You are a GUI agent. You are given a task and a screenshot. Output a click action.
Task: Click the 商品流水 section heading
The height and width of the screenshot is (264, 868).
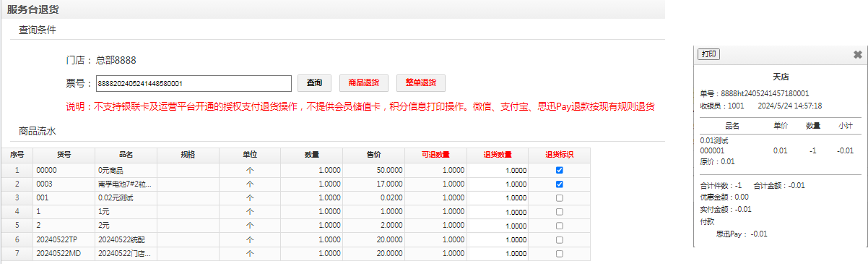pos(38,131)
